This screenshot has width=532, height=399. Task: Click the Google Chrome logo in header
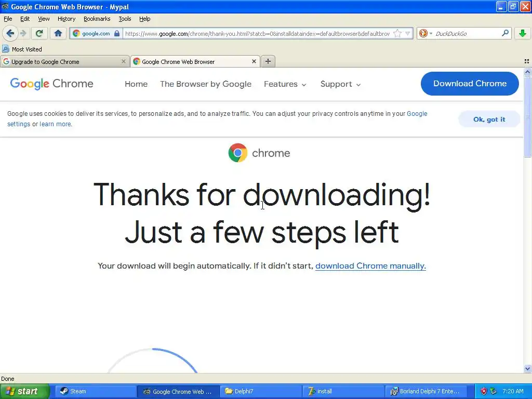(51, 84)
